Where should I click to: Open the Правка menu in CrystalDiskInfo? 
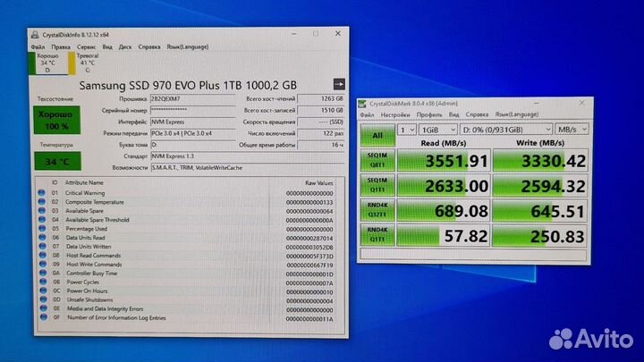(61, 46)
